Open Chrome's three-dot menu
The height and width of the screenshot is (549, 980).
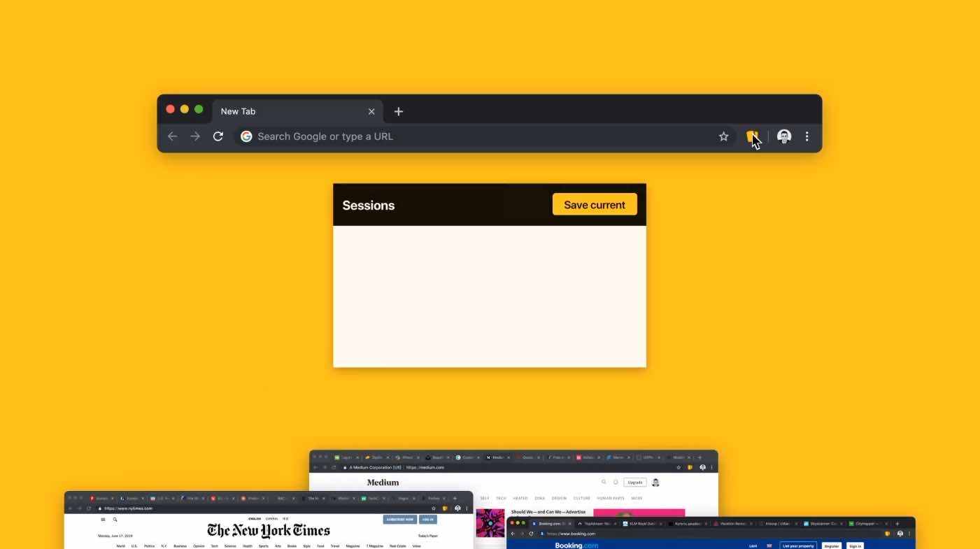(x=807, y=136)
